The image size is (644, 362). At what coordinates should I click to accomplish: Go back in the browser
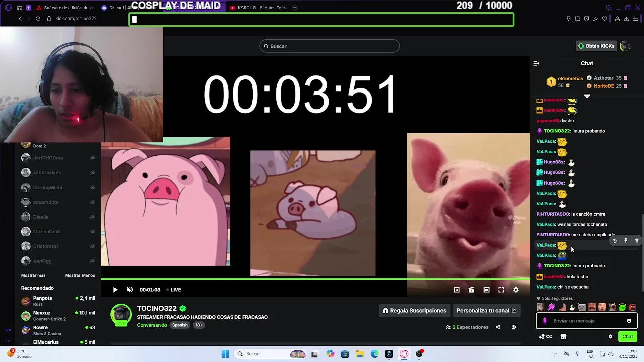tap(20, 19)
